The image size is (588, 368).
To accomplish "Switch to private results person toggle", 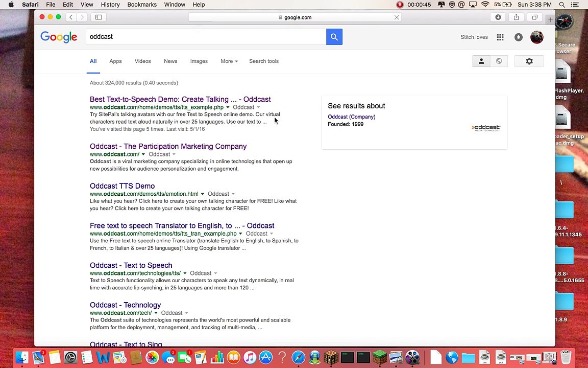I will tap(481, 61).
